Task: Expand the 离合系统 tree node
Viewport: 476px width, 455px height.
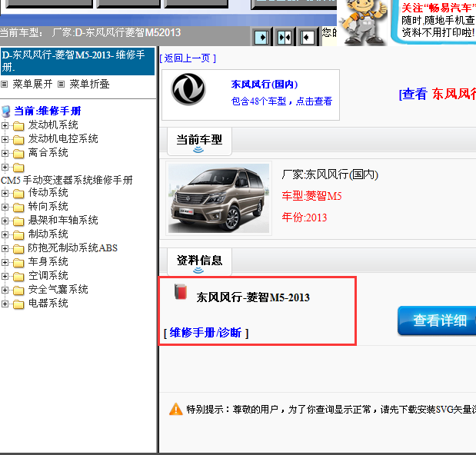Action: point(5,153)
